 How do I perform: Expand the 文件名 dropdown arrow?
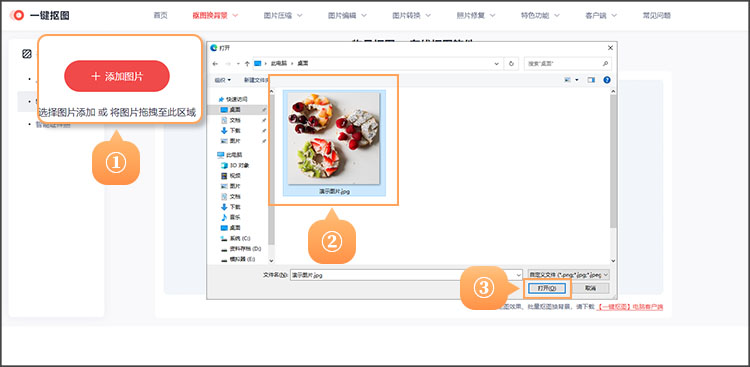[519, 275]
